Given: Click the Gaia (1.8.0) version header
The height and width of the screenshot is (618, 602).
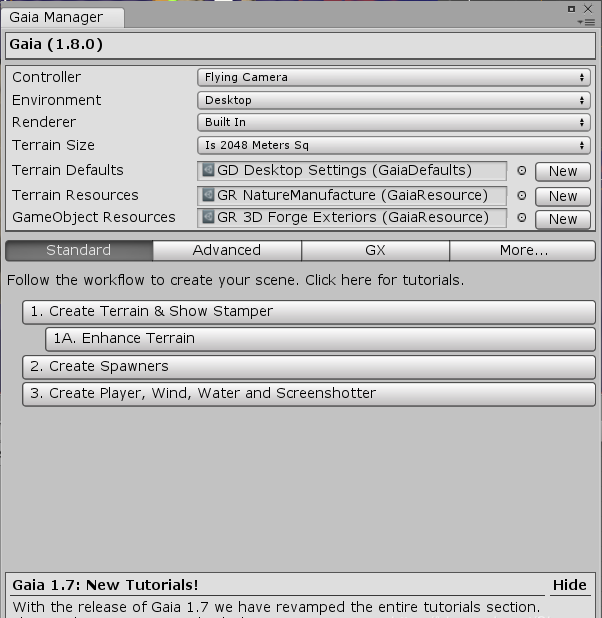Looking at the screenshot, I should pyautogui.click(x=56, y=45).
